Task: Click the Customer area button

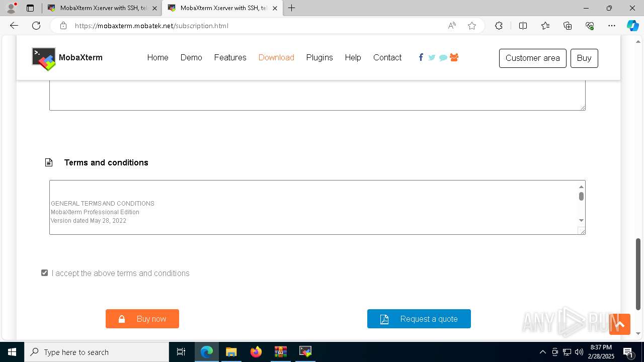Action: (532, 58)
